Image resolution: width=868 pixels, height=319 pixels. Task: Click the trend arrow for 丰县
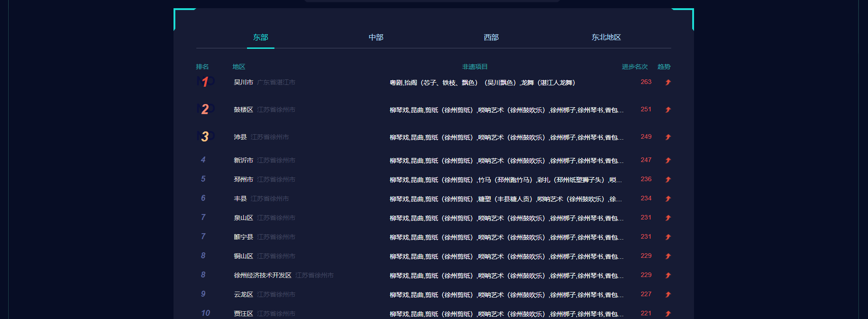(668, 199)
